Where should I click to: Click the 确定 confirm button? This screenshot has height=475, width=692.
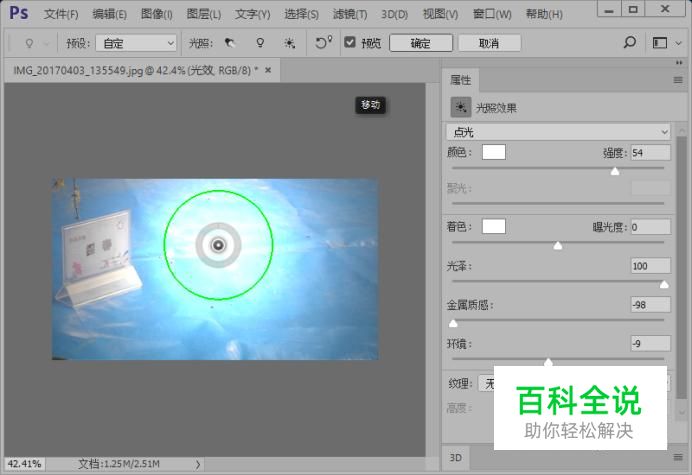coord(421,43)
